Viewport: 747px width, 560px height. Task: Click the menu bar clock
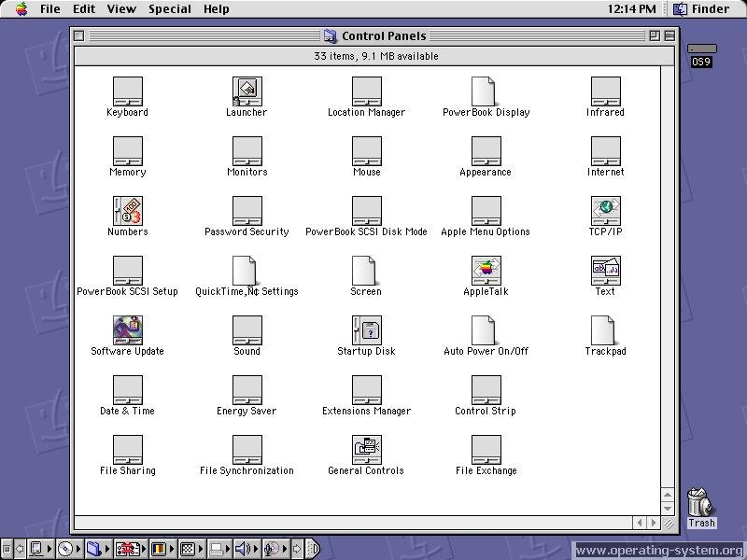pos(632,8)
